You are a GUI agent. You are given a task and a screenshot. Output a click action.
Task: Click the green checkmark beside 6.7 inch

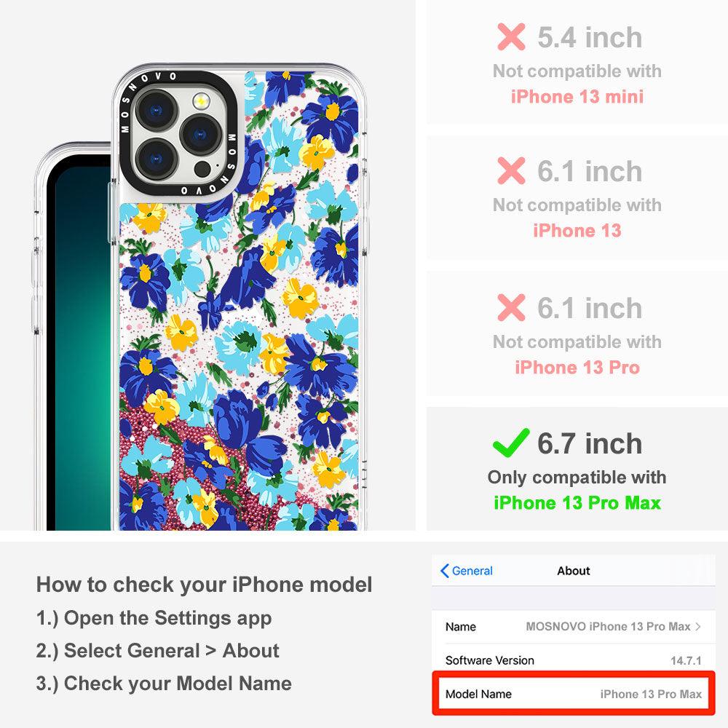(x=511, y=443)
